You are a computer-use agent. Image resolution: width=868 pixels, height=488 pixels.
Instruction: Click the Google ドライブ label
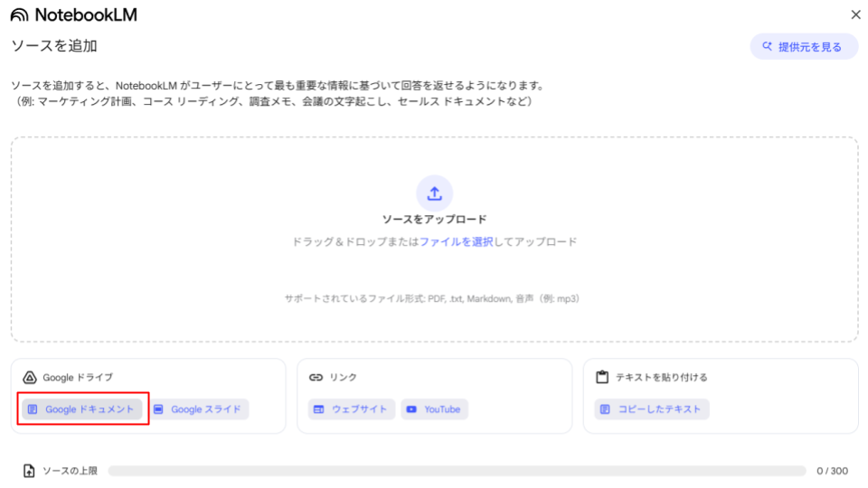[78, 378]
